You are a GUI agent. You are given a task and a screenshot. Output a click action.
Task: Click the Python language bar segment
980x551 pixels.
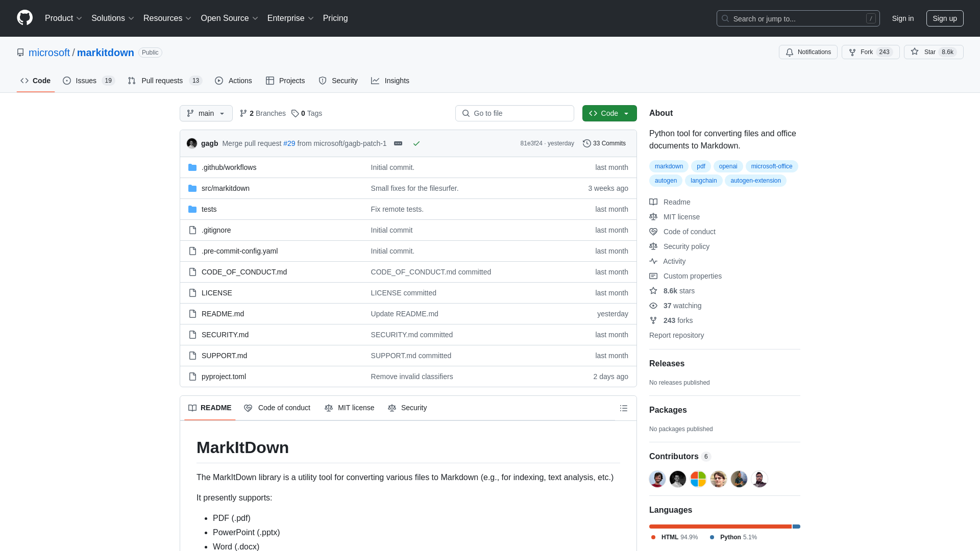coord(796,526)
